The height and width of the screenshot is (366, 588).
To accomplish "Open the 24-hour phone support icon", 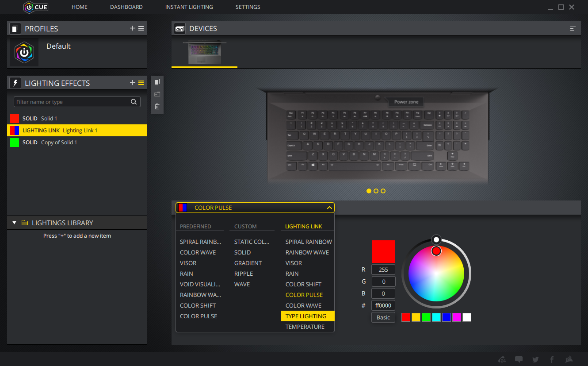I will click(x=502, y=359).
